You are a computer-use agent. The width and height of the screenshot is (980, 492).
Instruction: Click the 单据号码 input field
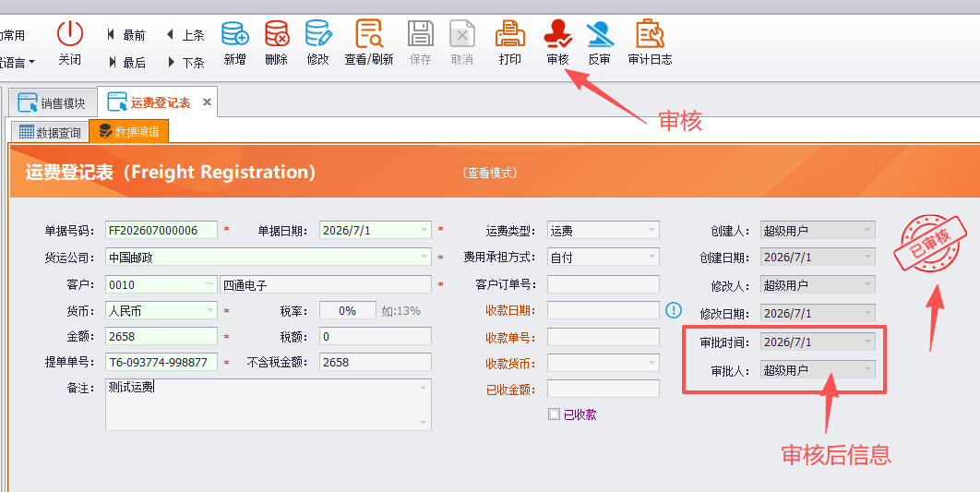point(161,230)
